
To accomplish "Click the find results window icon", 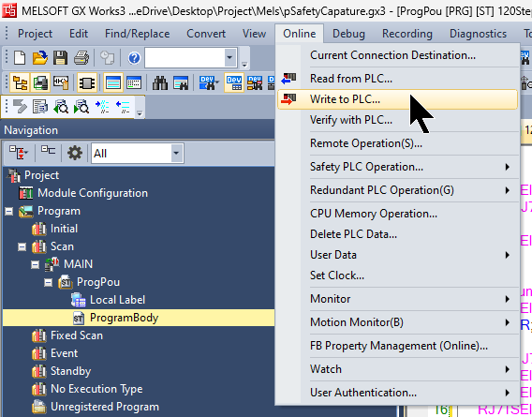I will click(x=181, y=82).
